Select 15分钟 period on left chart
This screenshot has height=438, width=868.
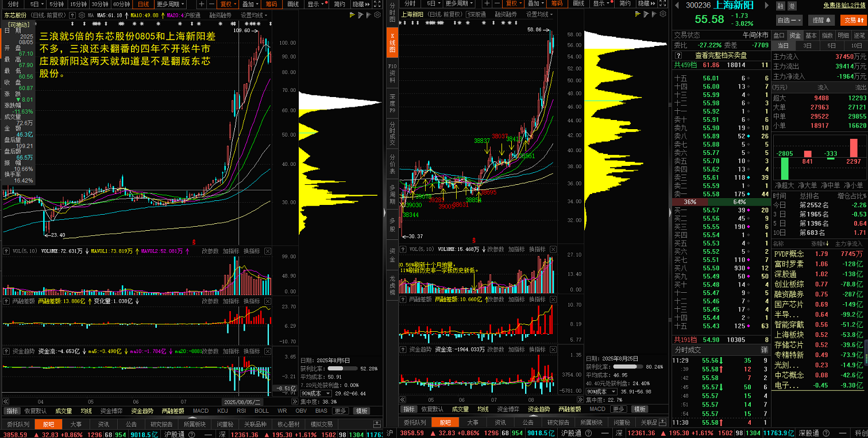(x=78, y=4)
